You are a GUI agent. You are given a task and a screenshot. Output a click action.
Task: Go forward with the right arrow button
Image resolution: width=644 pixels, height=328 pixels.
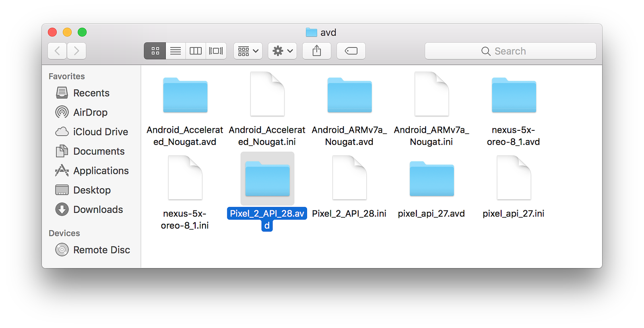click(76, 51)
